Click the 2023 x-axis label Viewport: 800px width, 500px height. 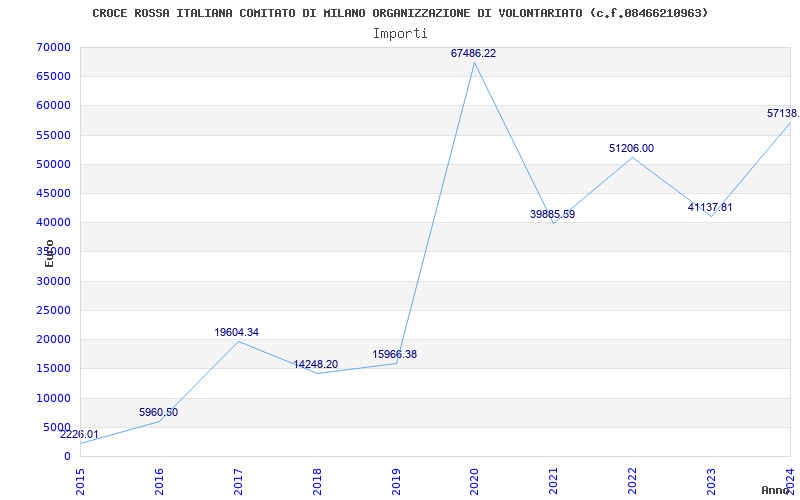(x=711, y=482)
